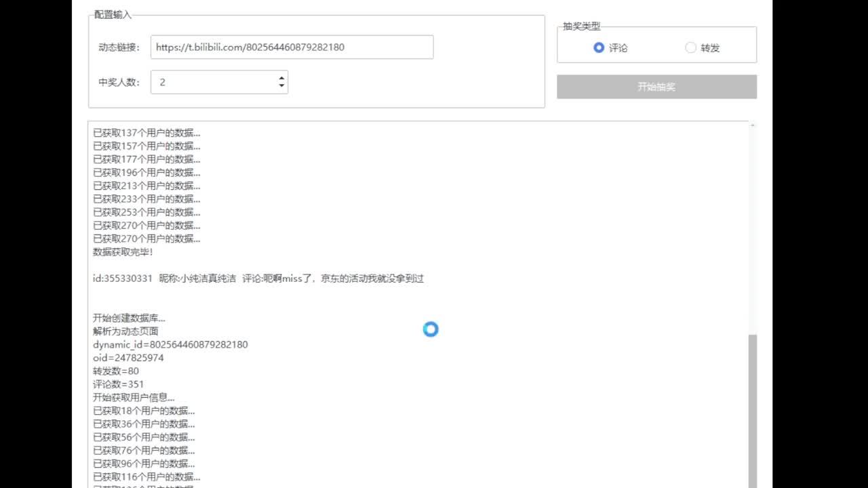
Task: Click the winner line with id:355330331
Action: (x=258, y=279)
